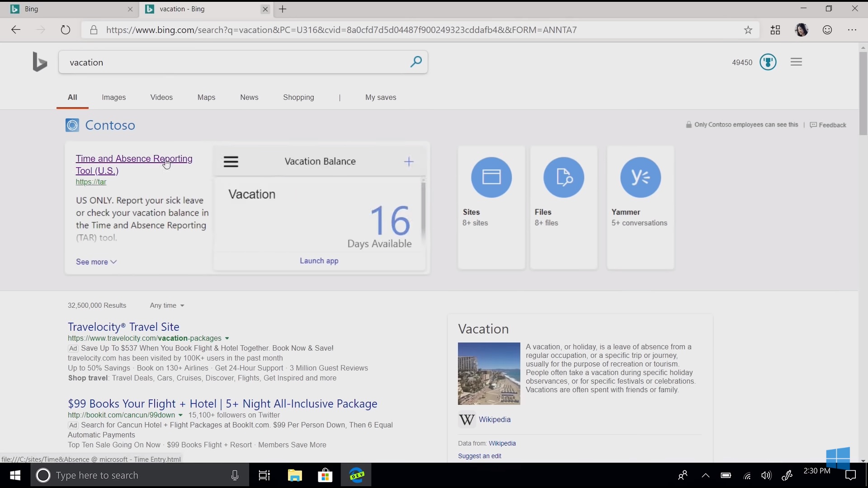Screen dimensions: 868x488
Task: Click the plus icon in Vacation Balance
Action: (x=409, y=162)
